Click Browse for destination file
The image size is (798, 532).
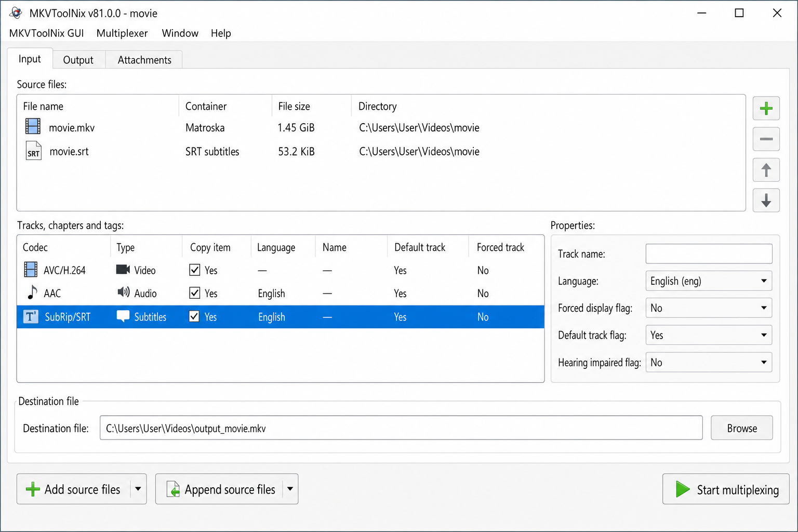742,428
